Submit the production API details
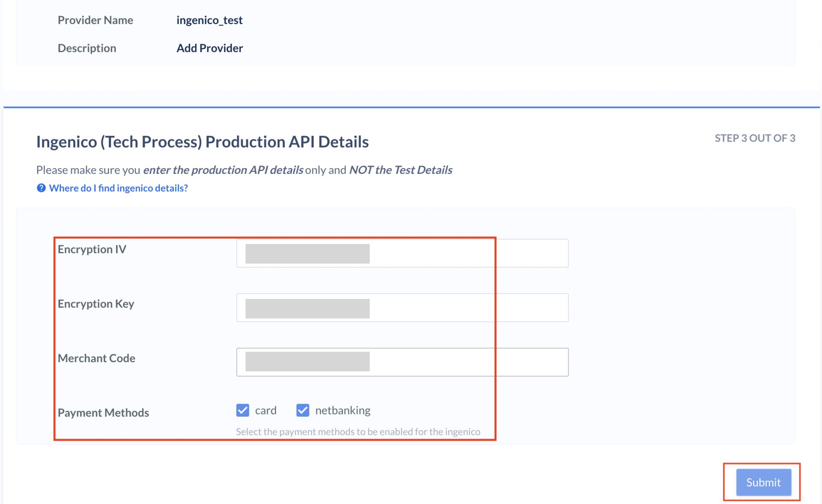This screenshot has width=822, height=504. pos(763,482)
